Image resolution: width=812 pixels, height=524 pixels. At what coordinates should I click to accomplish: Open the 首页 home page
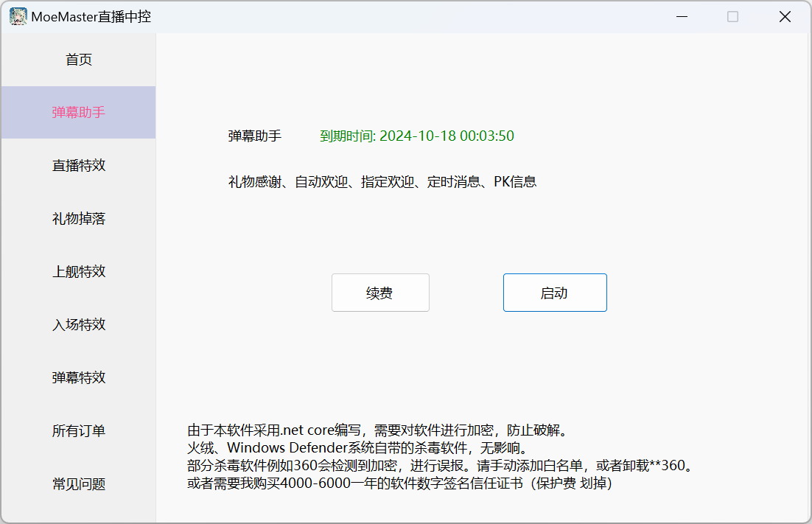coord(78,60)
